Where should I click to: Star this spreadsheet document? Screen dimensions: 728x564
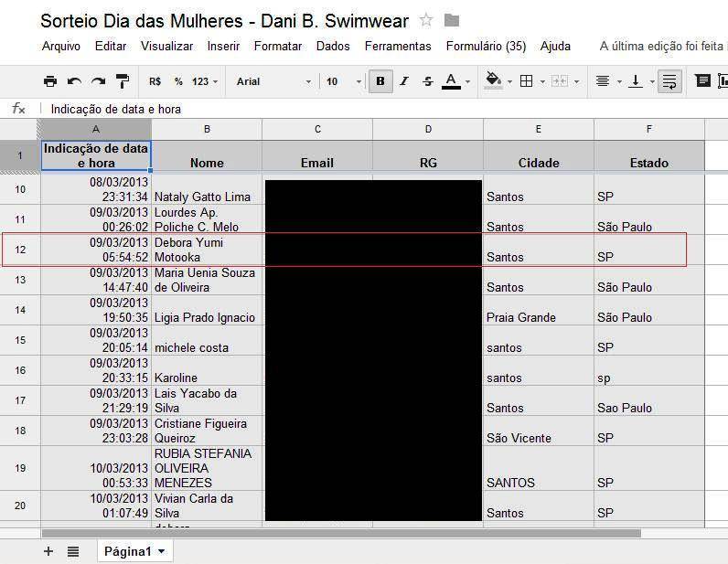pos(426,20)
